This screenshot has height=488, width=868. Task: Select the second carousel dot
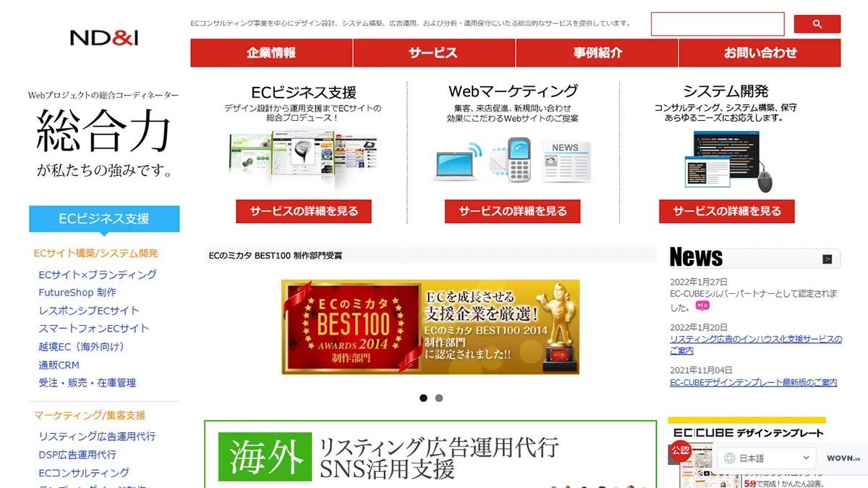(x=439, y=397)
